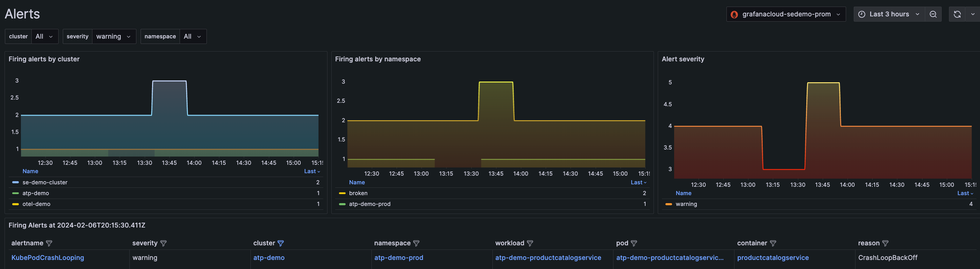Expand the severity warning dropdown

(113, 37)
